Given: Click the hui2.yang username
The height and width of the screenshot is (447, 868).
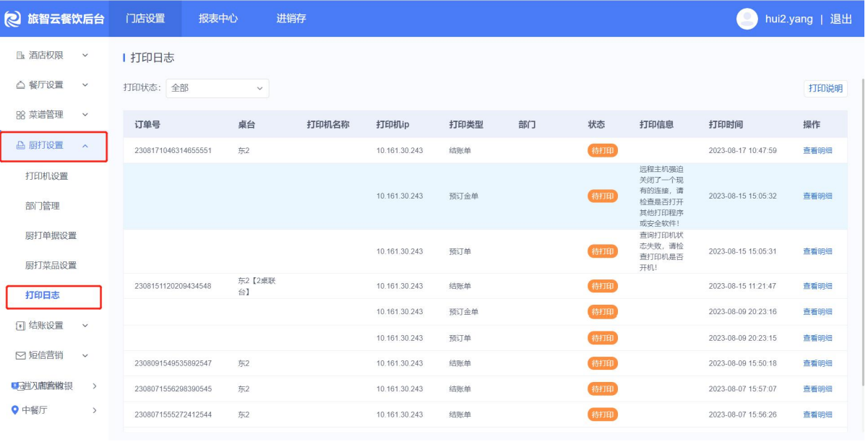Looking at the screenshot, I should 788,19.
